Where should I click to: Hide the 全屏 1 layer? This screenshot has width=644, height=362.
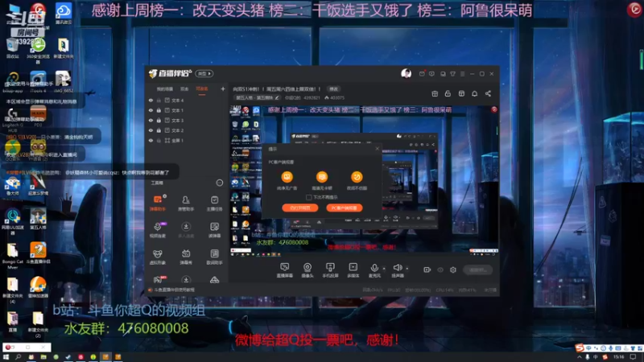pos(151,140)
